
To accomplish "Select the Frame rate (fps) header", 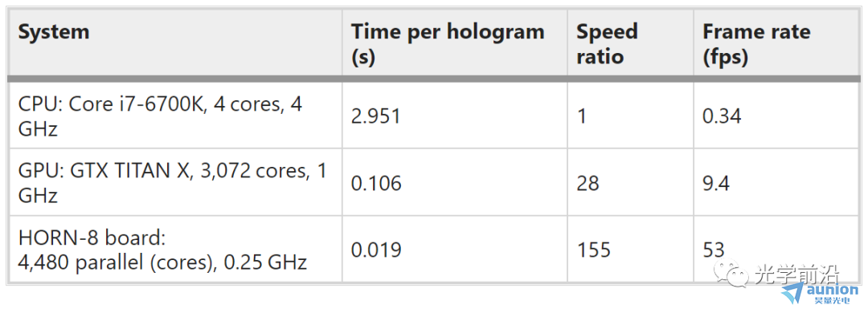I will (x=756, y=45).
